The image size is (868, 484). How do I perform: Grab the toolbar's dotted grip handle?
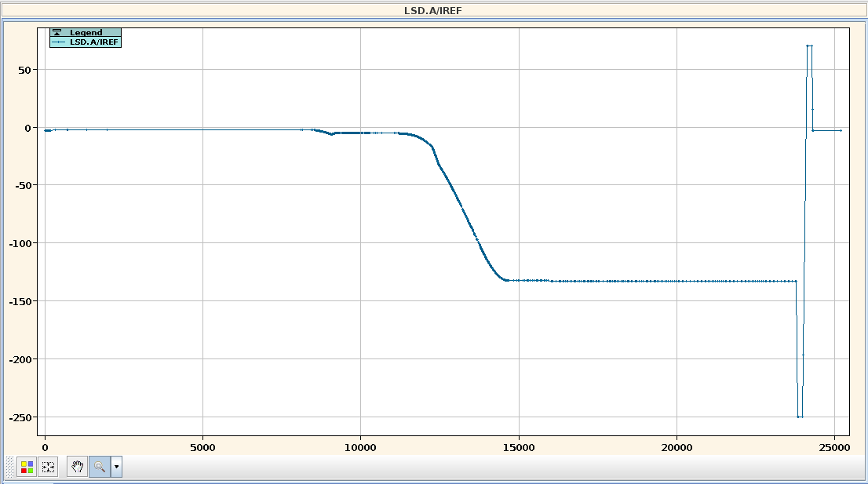9,467
